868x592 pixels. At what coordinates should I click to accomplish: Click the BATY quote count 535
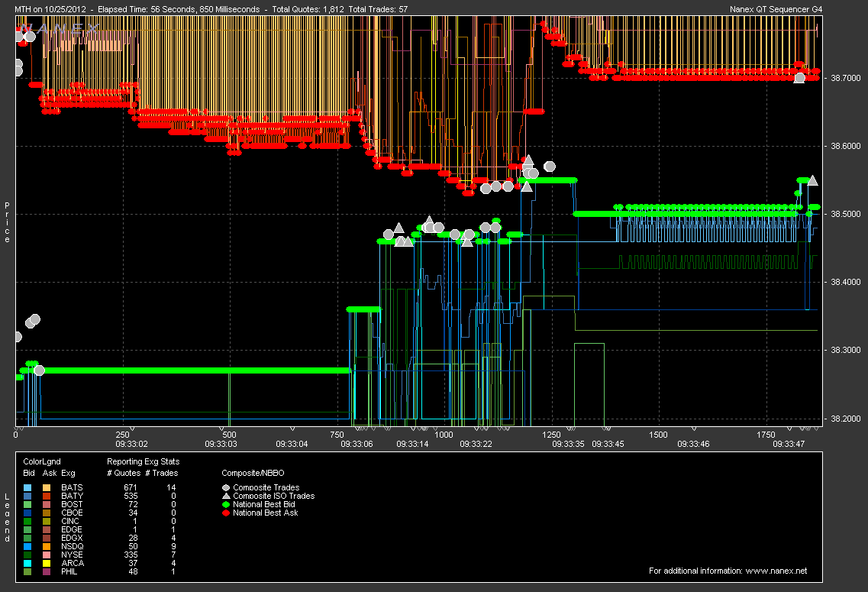coord(130,497)
